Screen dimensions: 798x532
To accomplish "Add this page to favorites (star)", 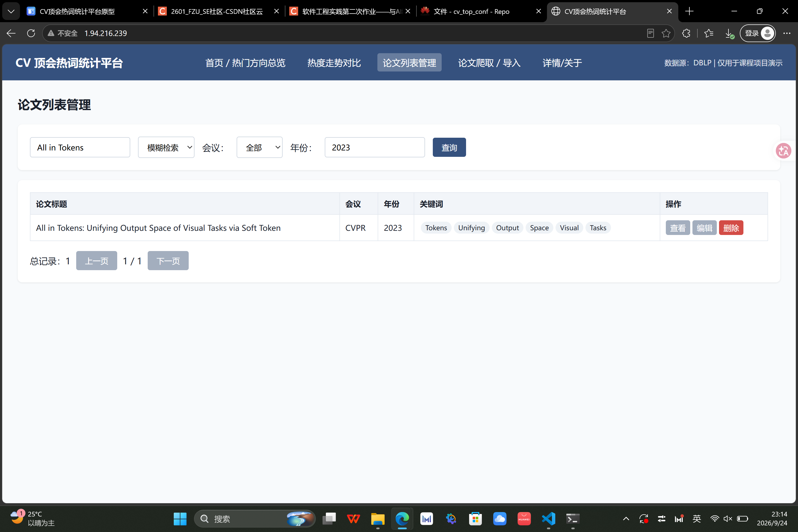I will (x=666, y=33).
